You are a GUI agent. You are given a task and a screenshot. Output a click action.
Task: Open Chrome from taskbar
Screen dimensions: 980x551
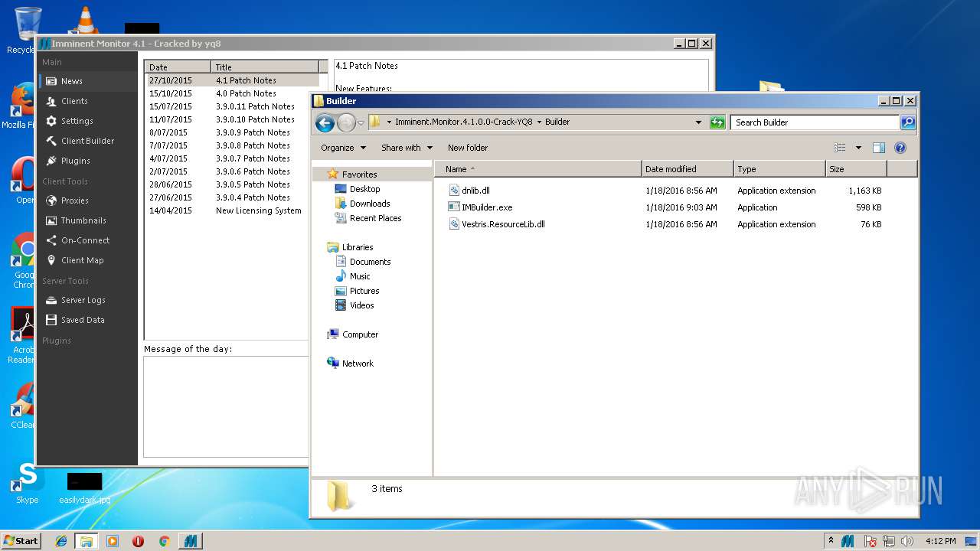pos(164,541)
